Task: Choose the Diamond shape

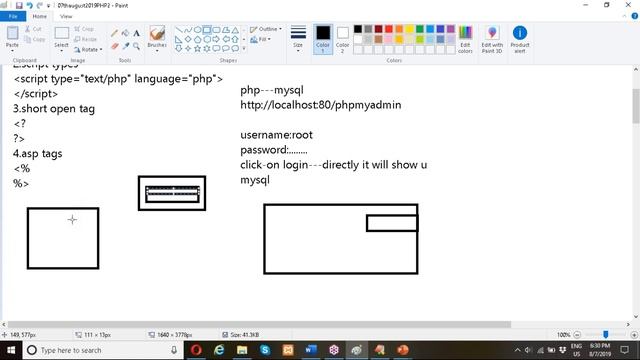Action: tap(188, 39)
